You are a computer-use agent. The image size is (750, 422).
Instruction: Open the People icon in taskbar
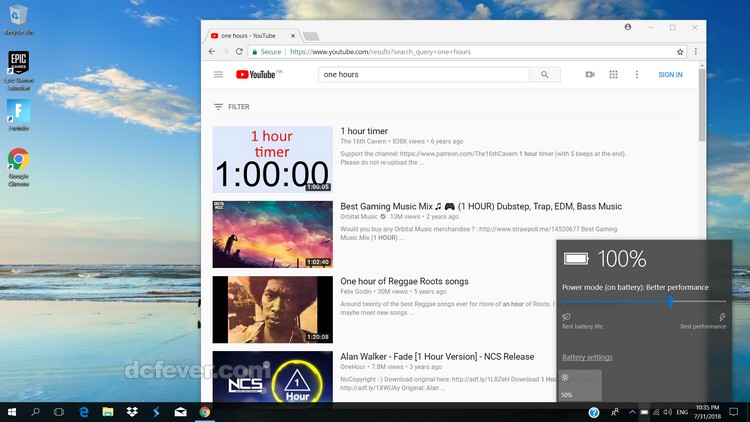(x=615, y=412)
